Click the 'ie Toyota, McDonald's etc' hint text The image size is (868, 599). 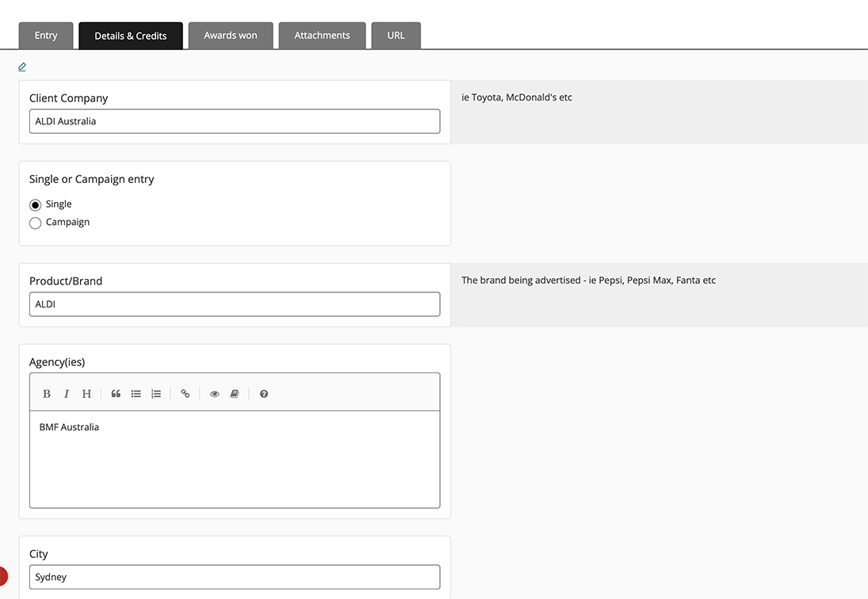pyautogui.click(x=517, y=97)
